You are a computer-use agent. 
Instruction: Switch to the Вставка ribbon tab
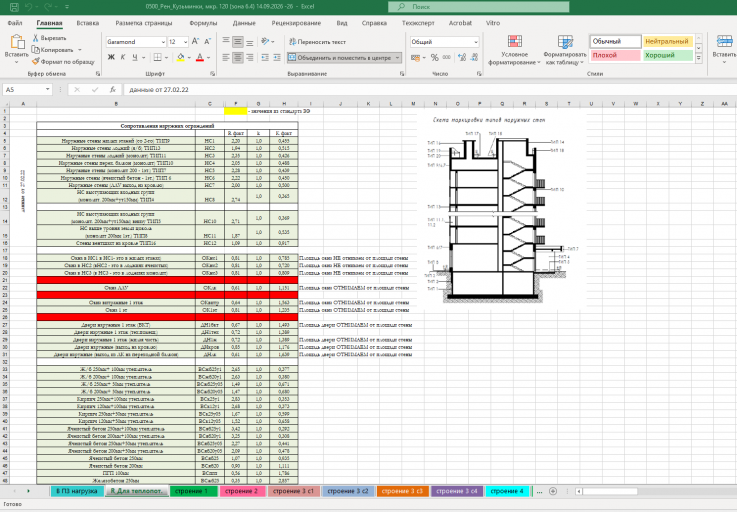[87, 23]
